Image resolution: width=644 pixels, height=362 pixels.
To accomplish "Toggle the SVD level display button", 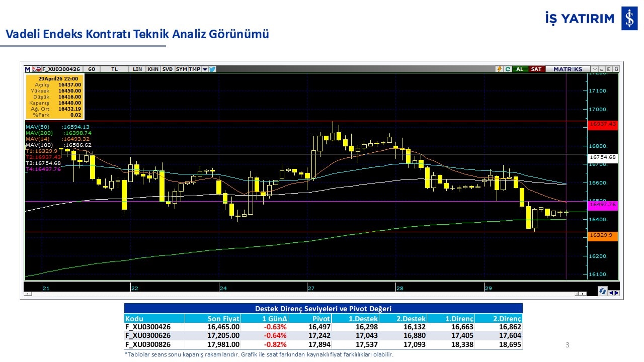I will [168, 69].
